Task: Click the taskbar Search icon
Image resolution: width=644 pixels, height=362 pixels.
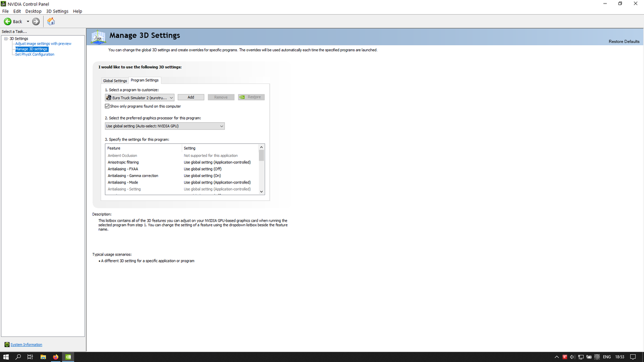Action: coord(18,357)
